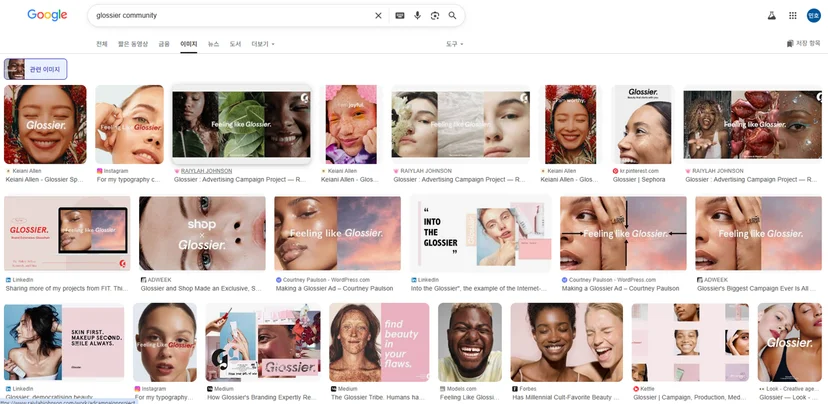Screen dimensions: 828x404
Task: Open 'SKIN FIRST. MAKEUP SECOND.' image
Action: [64, 342]
